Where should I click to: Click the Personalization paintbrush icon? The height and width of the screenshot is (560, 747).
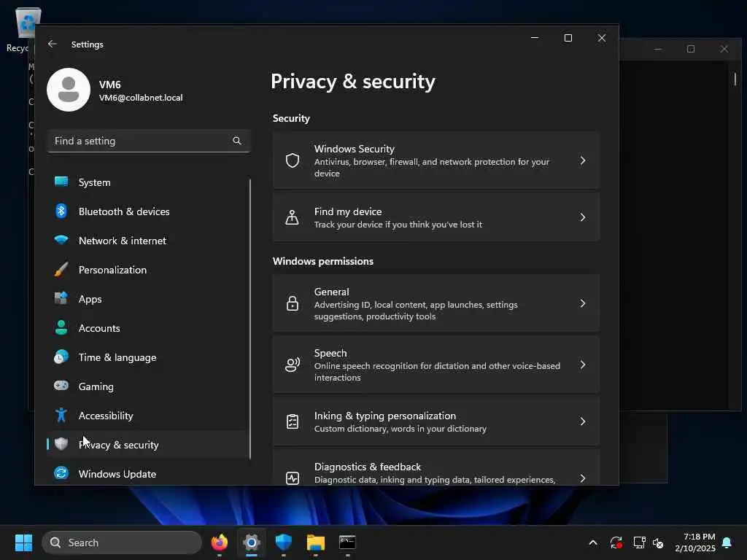(61, 270)
